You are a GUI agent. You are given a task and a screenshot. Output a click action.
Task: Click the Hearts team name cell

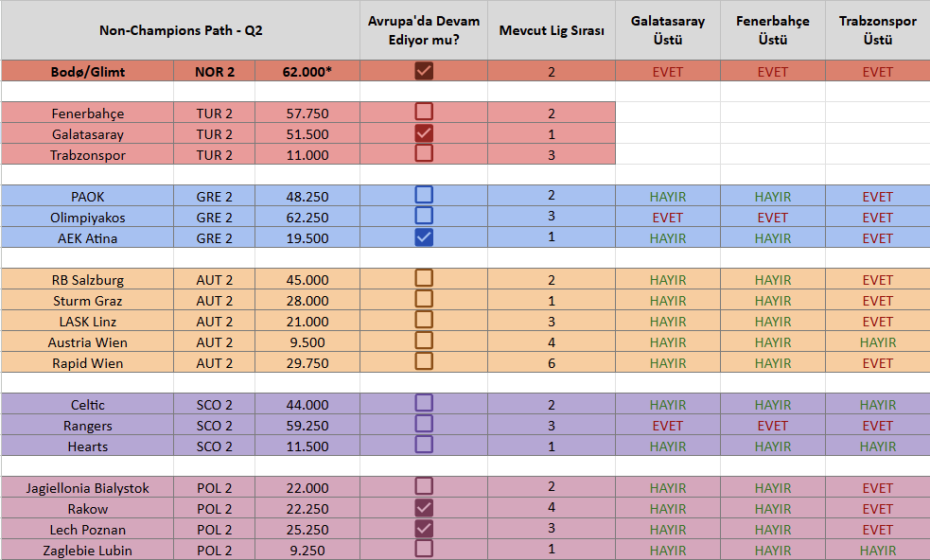tap(88, 446)
